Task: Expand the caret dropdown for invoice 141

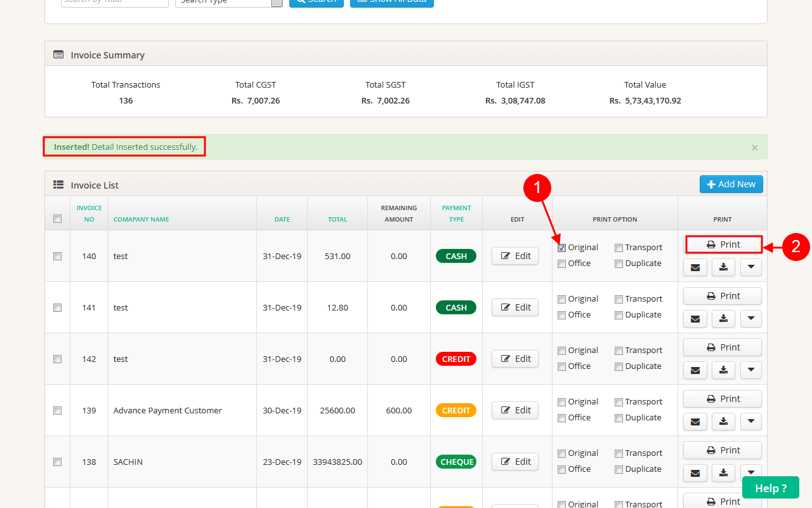Action: pos(751,319)
